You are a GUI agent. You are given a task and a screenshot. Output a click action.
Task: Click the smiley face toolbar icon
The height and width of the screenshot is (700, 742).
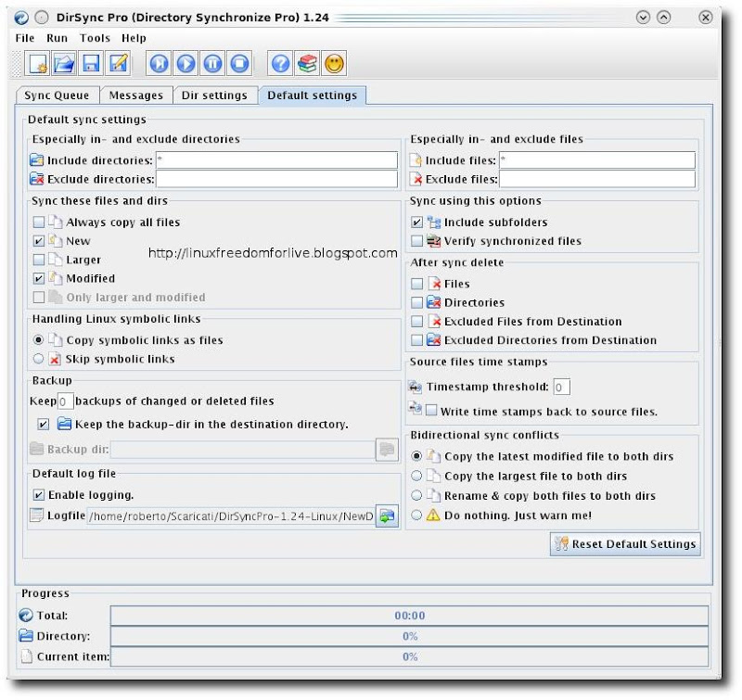point(335,64)
